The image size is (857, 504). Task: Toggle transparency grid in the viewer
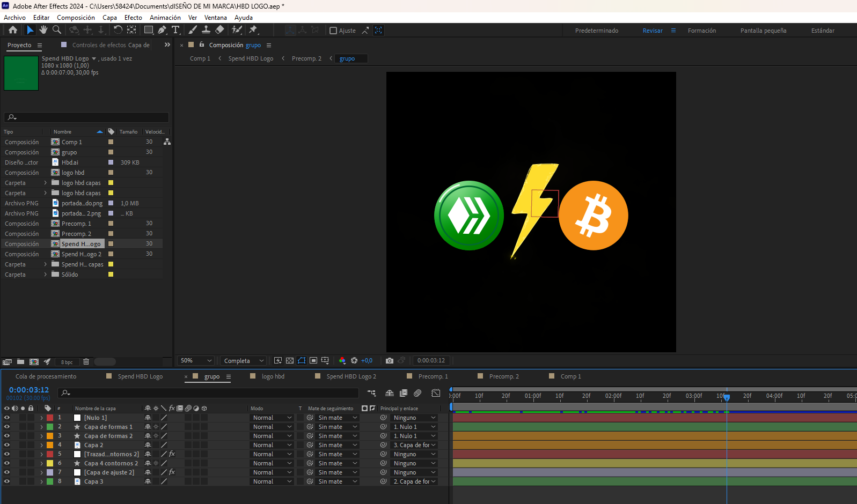(290, 360)
